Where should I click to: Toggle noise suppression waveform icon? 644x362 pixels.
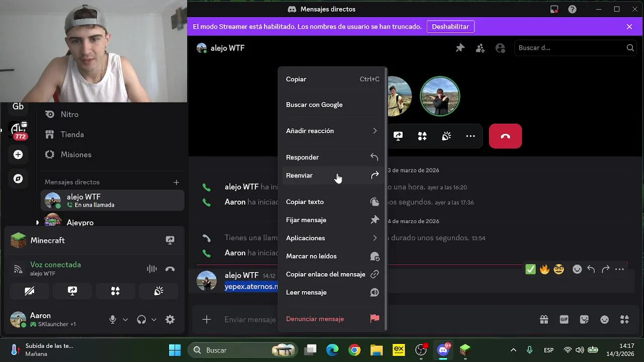151,269
